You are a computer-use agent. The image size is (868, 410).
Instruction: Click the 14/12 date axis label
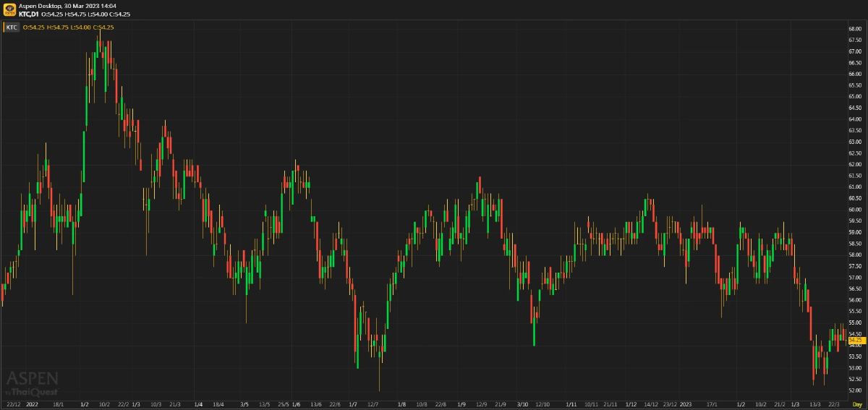[x=651, y=405]
